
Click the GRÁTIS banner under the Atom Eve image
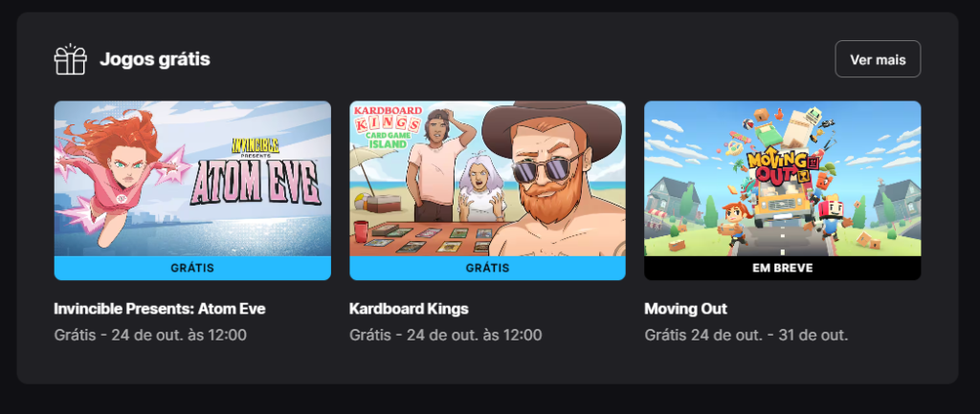(x=192, y=268)
